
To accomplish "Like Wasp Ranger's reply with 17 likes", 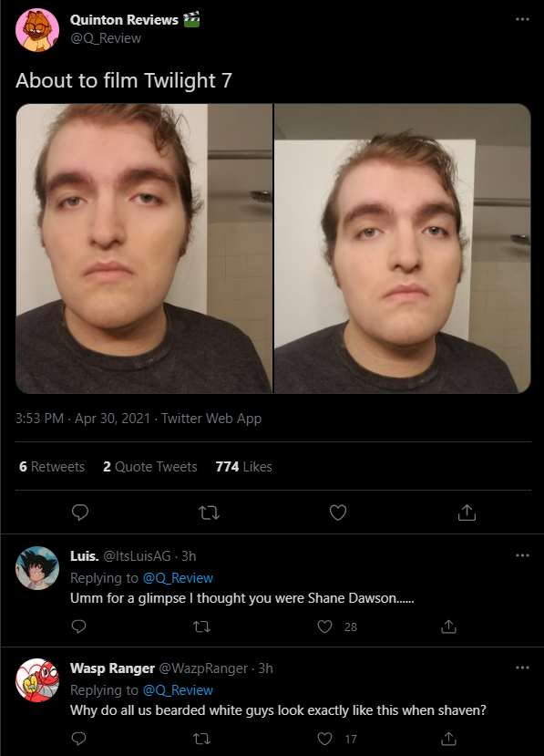I will coord(324,739).
